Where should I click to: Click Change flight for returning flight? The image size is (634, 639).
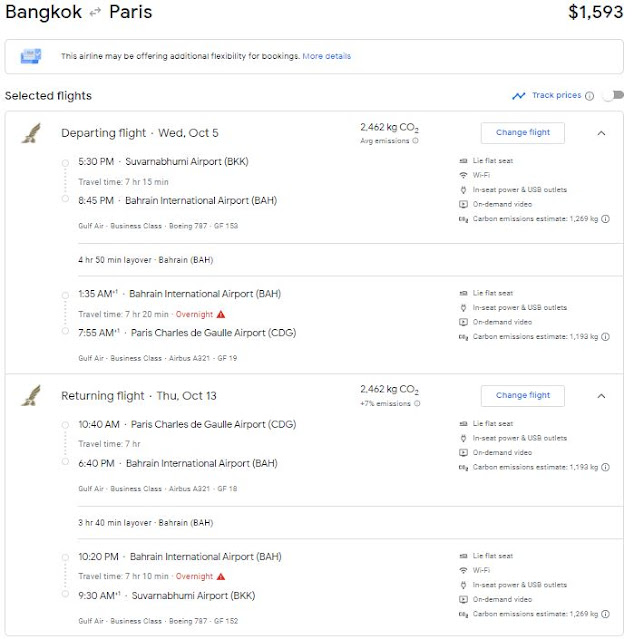(522, 396)
